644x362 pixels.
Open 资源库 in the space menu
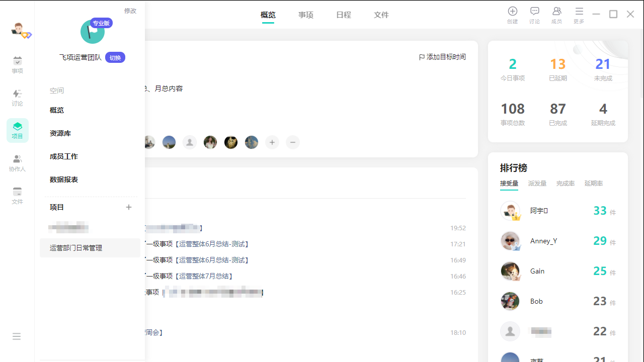[60, 133]
